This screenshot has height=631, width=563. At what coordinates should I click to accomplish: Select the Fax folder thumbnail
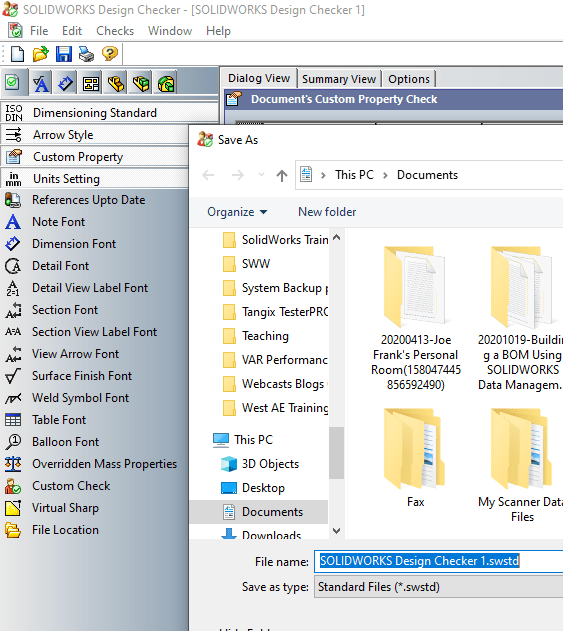[x=415, y=459]
